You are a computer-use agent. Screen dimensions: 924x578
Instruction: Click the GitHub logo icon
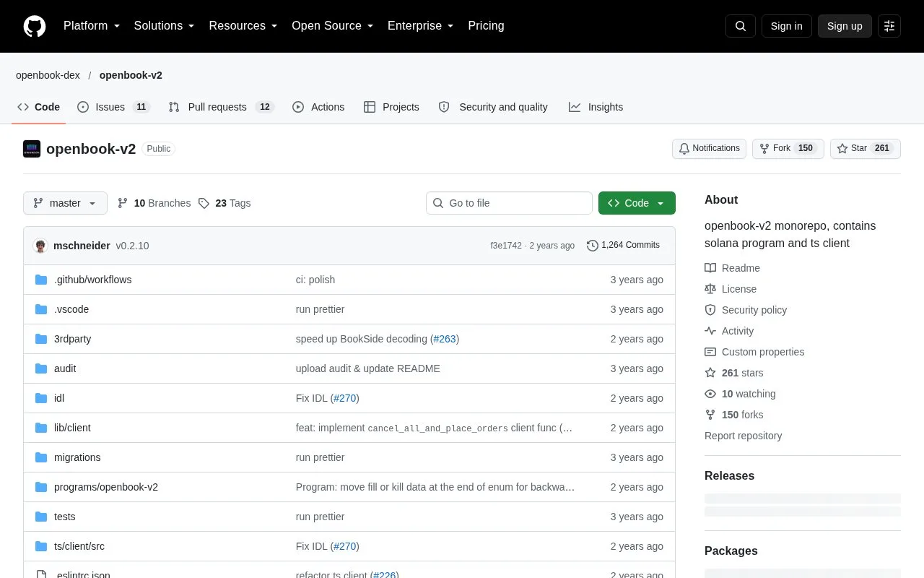(x=35, y=26)
